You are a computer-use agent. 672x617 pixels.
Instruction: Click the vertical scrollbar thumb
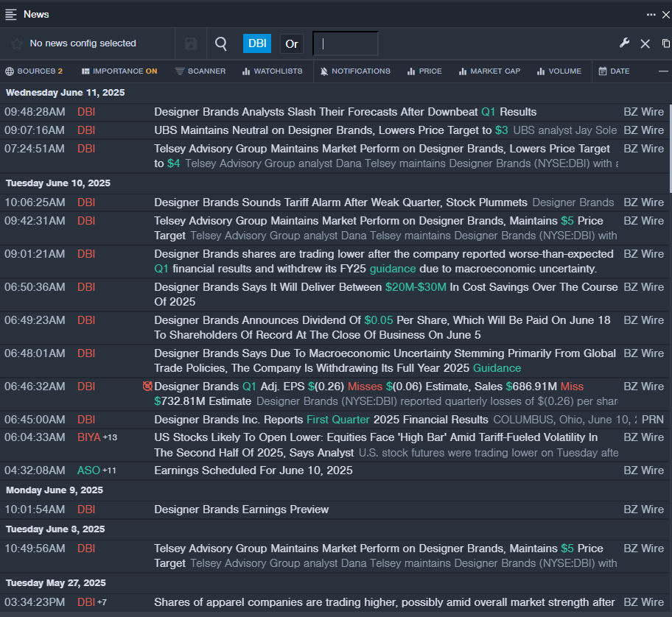click(x=670, y=149)
